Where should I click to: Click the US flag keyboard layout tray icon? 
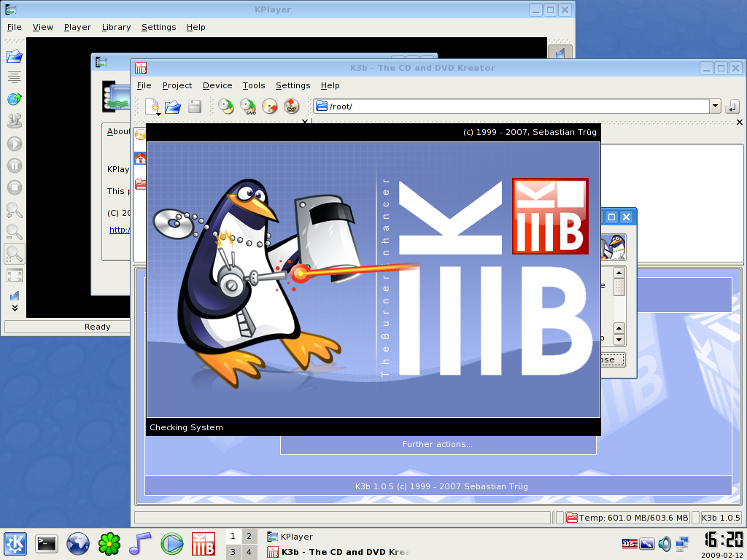point(630,543)
